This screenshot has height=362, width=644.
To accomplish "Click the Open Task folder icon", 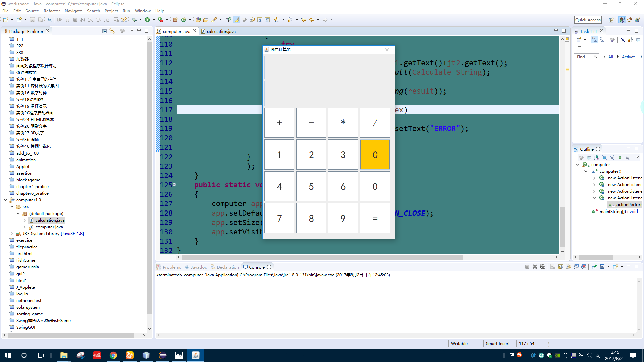I will click(206, 20).
